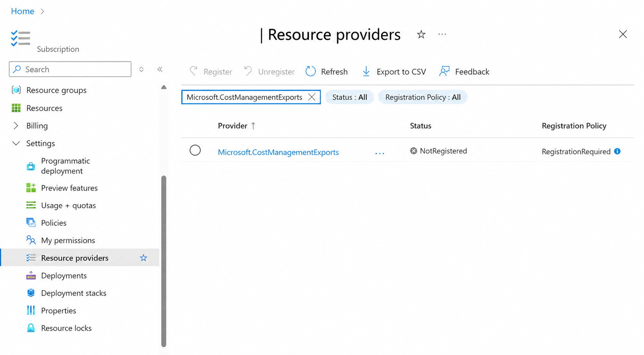The width and height of the screenshot is (644, 355).
Task: Open the row ellipsis menu for Microsoft.CostManagementExports
Action: pos(380,153)
